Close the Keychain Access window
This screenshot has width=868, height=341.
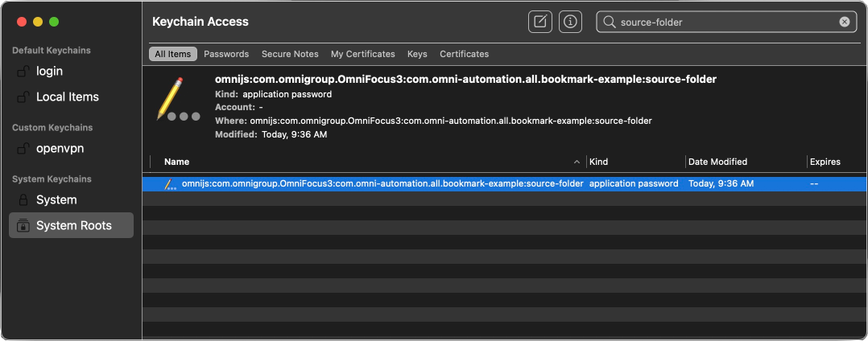22,22
